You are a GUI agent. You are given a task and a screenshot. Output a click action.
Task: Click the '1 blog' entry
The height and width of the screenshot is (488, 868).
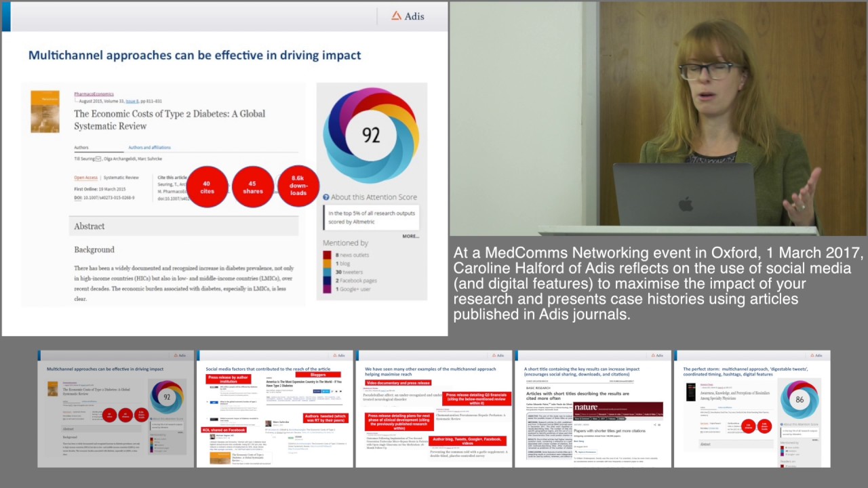pos(342,263)
